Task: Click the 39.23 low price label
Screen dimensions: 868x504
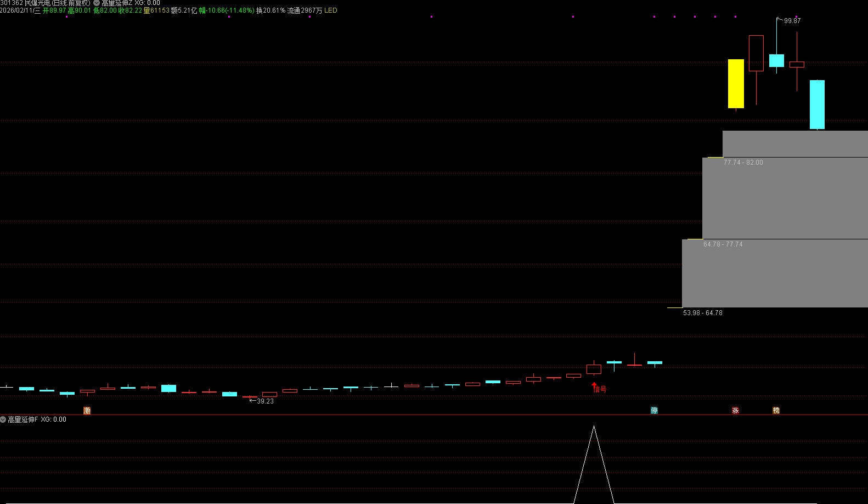Action: (x=265, y=401)
